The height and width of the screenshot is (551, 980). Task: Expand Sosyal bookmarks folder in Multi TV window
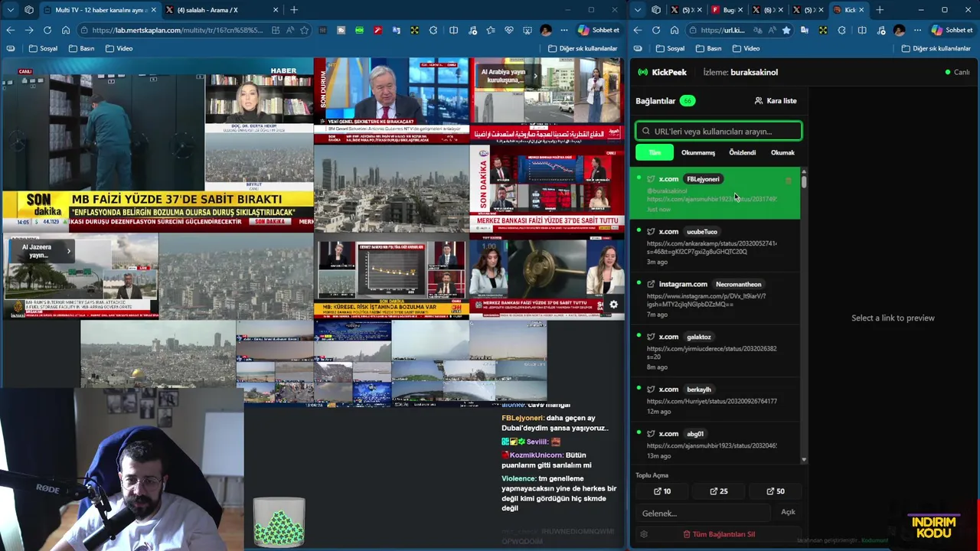(43, 48)
